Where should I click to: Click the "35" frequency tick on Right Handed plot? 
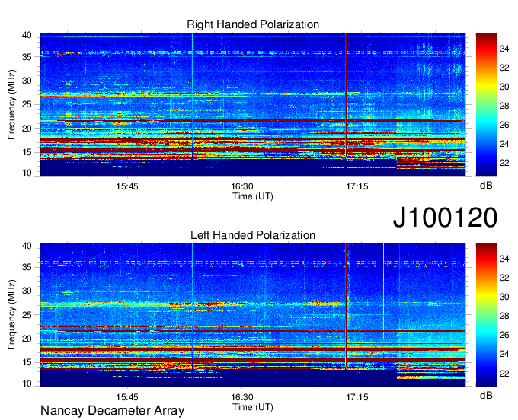(x=27, y=57)
